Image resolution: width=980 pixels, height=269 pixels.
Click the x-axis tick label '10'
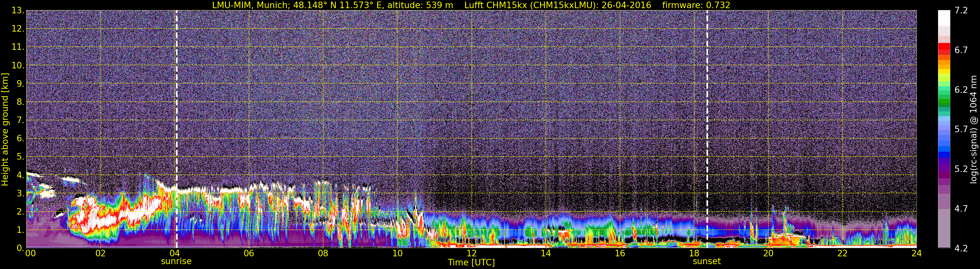(x=397, y=253)
